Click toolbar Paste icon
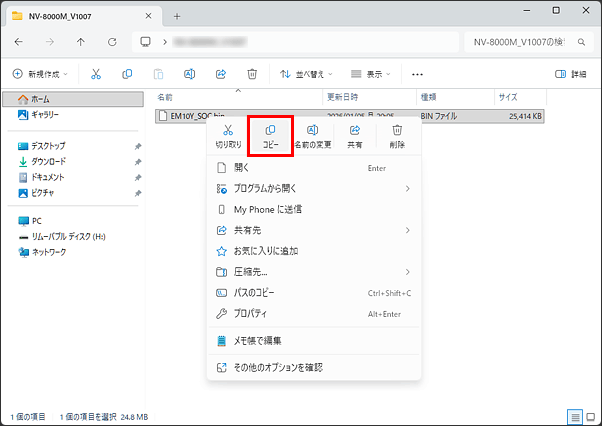 (159, 74)
